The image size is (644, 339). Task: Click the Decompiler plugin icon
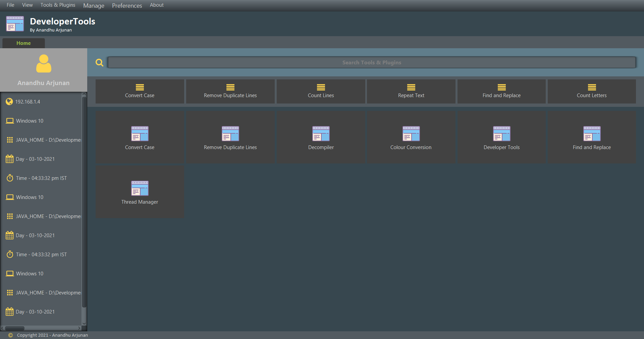click(x=321, y=134)
